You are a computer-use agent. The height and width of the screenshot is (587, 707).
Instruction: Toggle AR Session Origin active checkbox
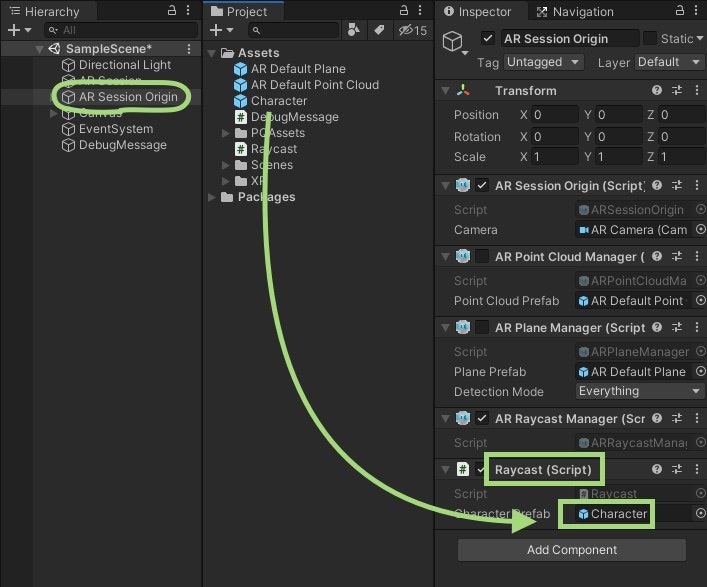487,38
